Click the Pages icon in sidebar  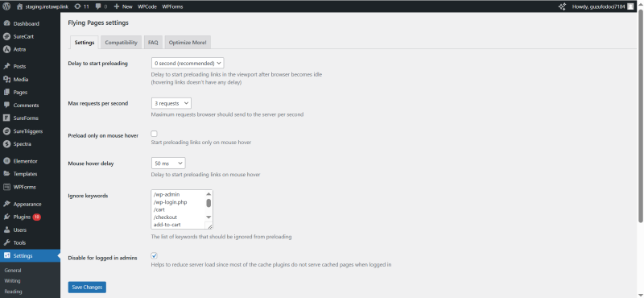(6, 92)
